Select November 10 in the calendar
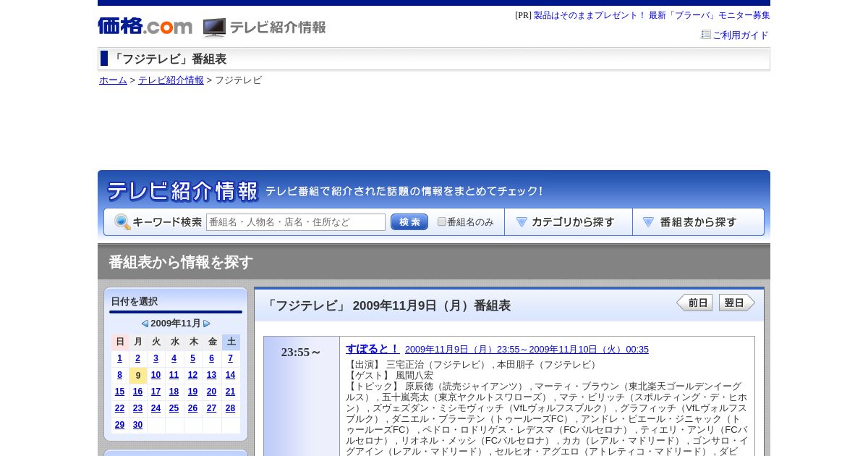The height and width of the screenshot is (456, 868). point(156,375)
